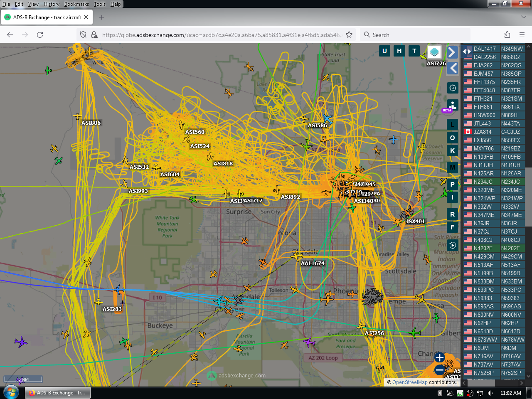Toggle the I isolate button

(452, 197)
